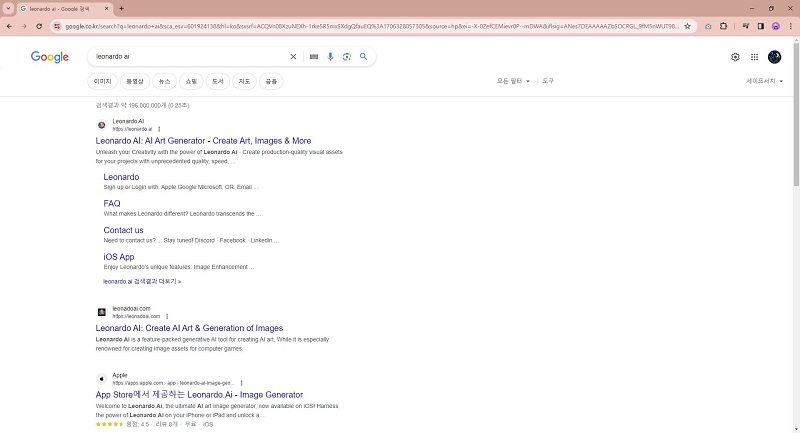The width and height of the screenshot is (800, 433).
Task: Click the Google logo
Action: (x=49, y=57)
